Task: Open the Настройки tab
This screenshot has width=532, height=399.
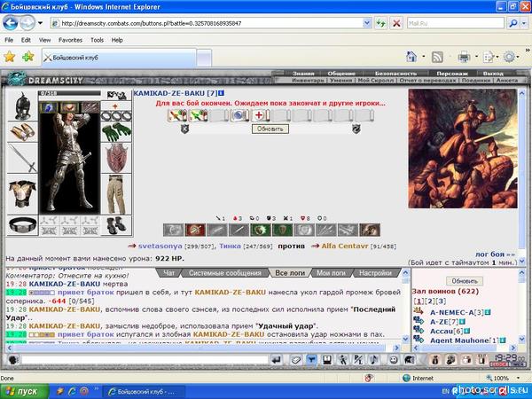Action: (x=375, y=273)
